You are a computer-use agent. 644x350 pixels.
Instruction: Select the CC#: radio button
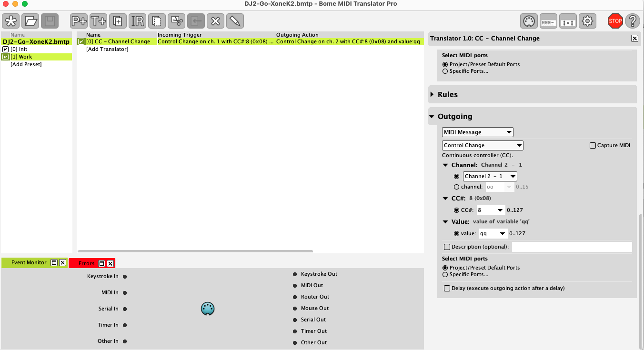[x=457, y=210]
